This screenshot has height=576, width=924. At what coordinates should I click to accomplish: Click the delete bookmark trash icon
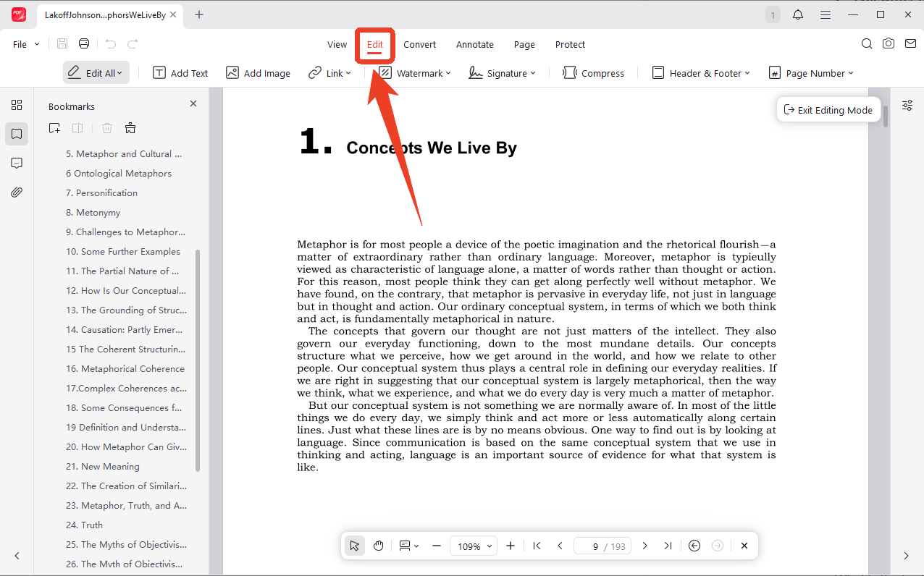[x=107, y=128]
